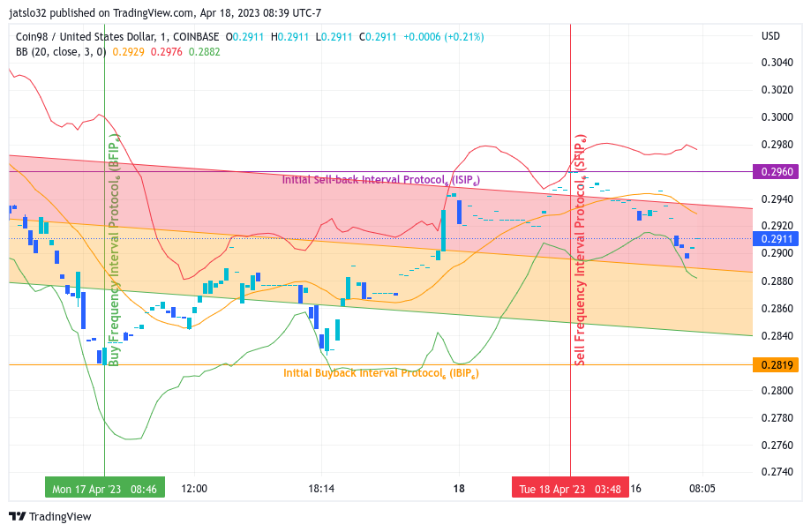Click the orange 0.2819 price label
This screenshot has width=811, height=532.
click(776, 365)
